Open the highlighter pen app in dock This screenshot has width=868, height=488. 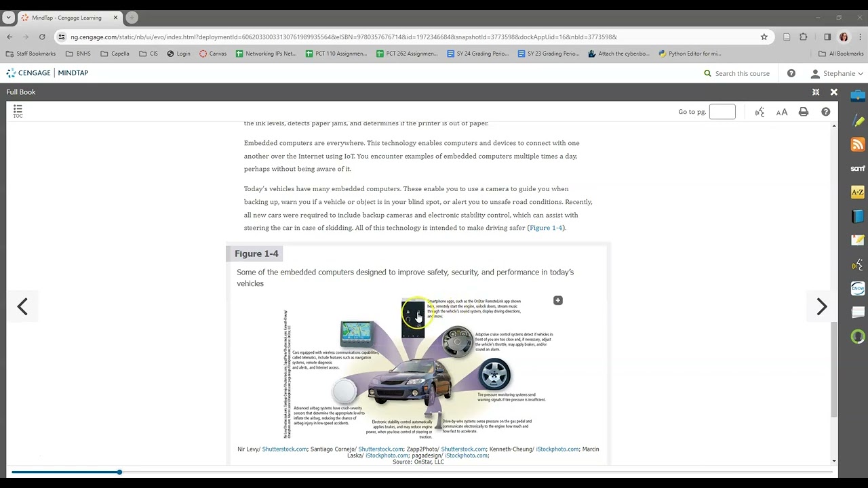pyautogui.click(x=858, y=121)
